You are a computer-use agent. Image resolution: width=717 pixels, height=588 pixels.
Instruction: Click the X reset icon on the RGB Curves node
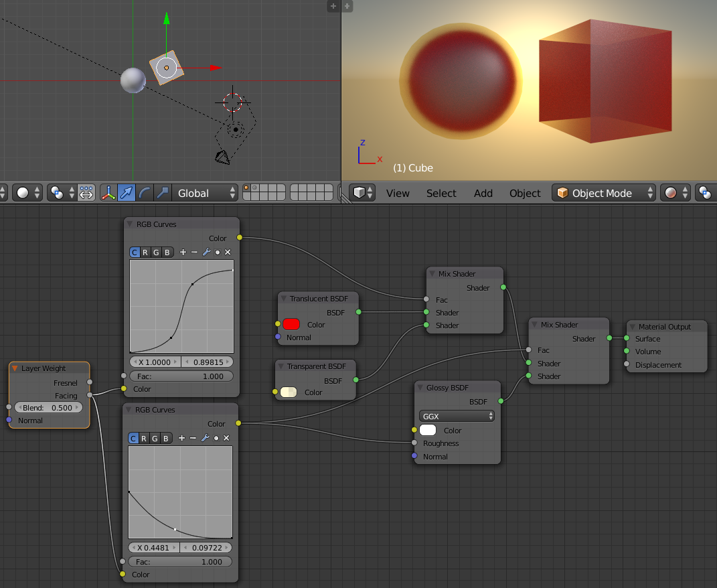tap(228, 252)
